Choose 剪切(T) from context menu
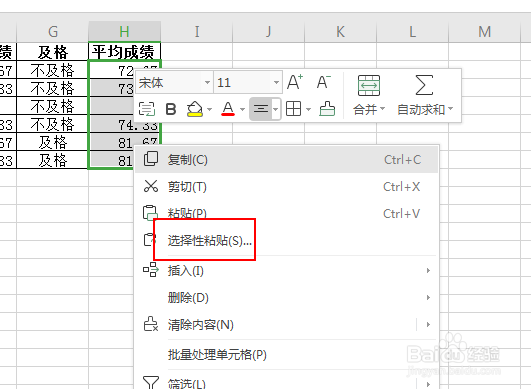Screen dimensions: 531x389 (x=286, y=187)
